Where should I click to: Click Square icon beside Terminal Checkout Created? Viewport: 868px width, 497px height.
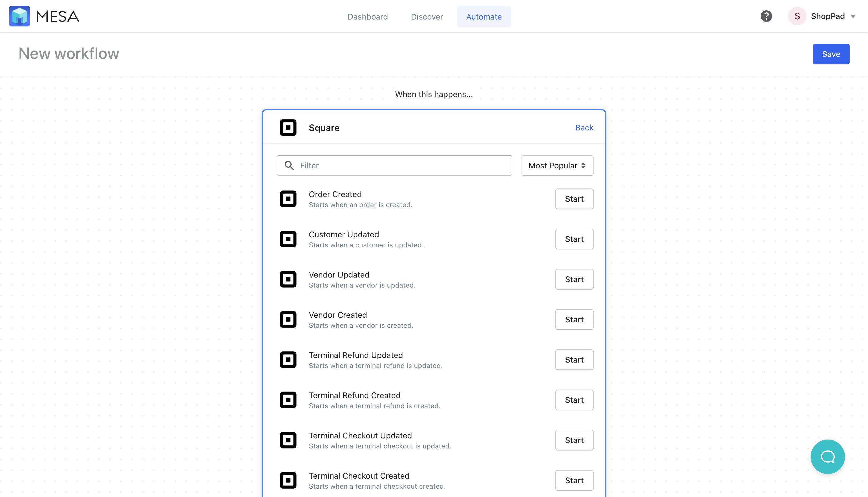coord(288,481)
